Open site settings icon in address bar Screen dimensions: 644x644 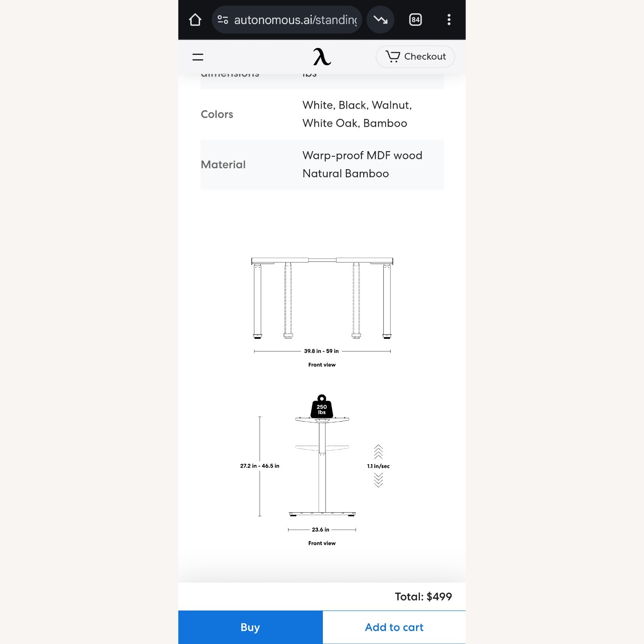pyautogui.click(x=222, y=20)
